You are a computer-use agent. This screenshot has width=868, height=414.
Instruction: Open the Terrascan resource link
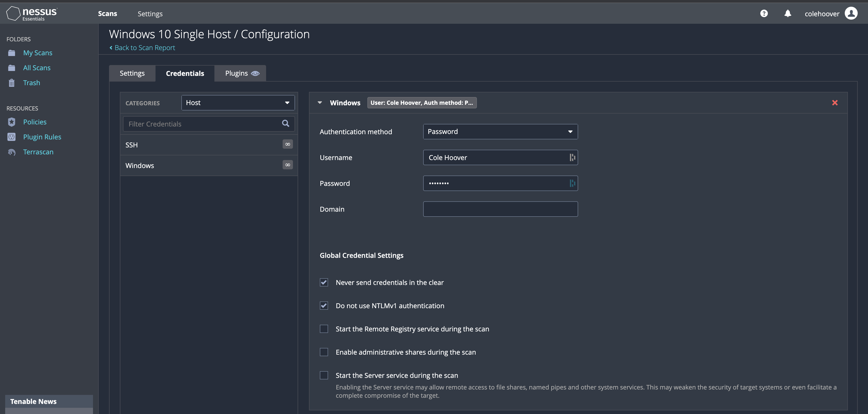(x=38, y=152)
